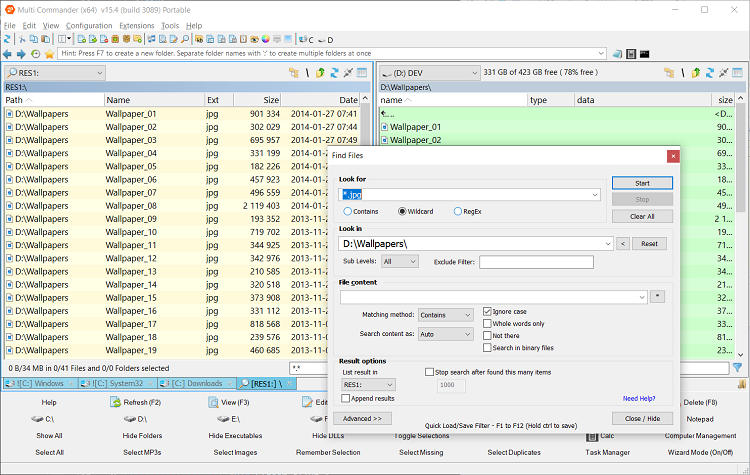Go up a folder in left panel

(320, 73)
